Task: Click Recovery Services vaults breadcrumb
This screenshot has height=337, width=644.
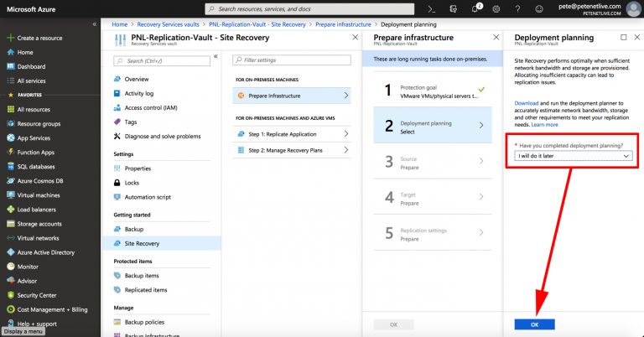Action: [x=168, y=24]
